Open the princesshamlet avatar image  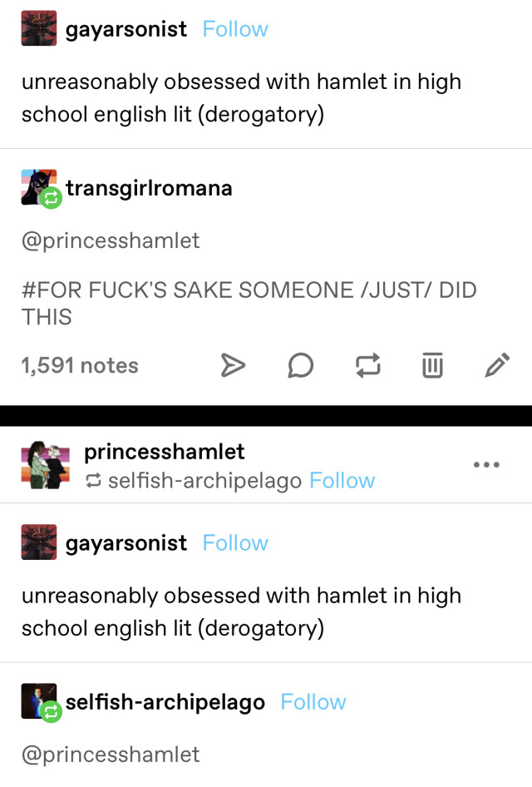click(x=45, y=465)
